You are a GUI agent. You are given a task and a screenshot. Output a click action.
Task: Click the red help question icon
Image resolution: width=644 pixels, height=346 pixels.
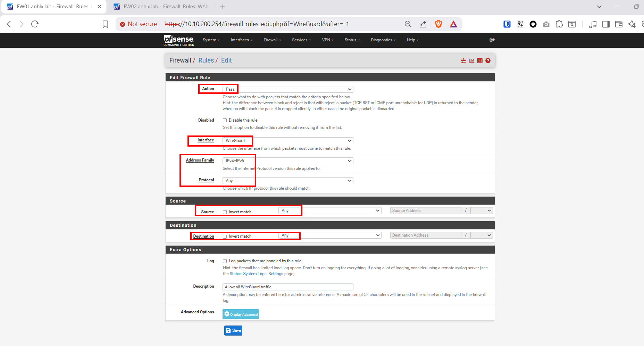click(x=488, y=61)
